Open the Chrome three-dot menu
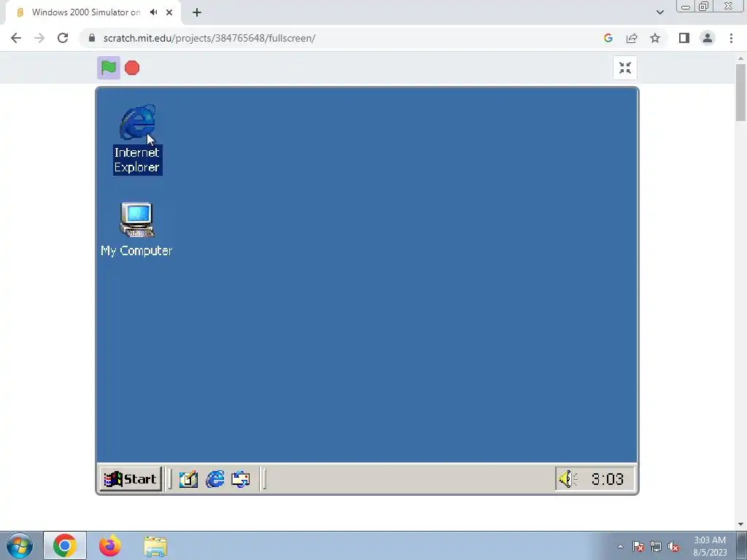747x560 pixels. pos(731,38)
